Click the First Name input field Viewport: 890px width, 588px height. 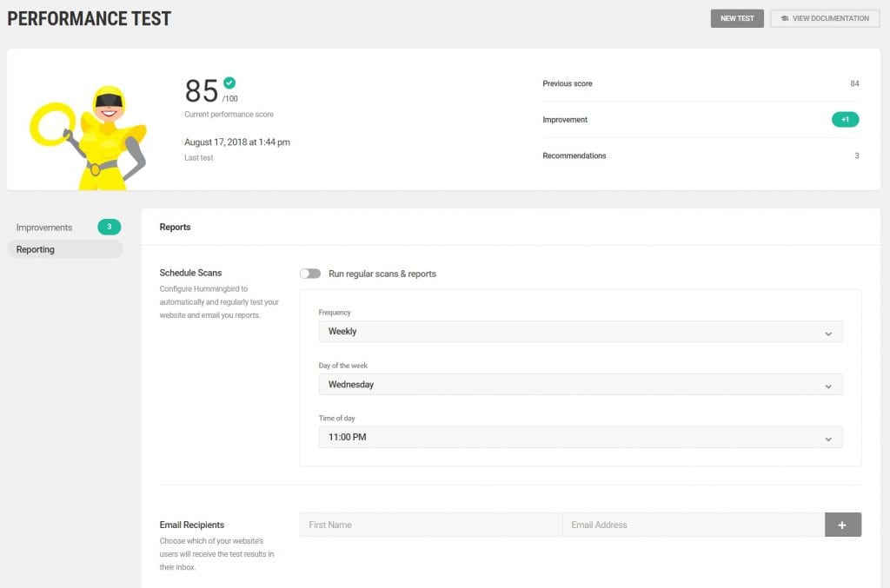pos(431,525)
